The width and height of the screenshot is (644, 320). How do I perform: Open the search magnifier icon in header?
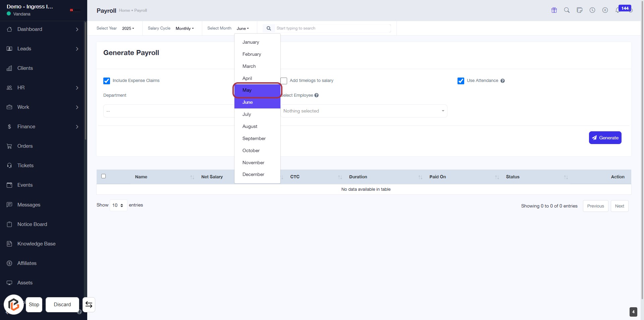(567, 10)
